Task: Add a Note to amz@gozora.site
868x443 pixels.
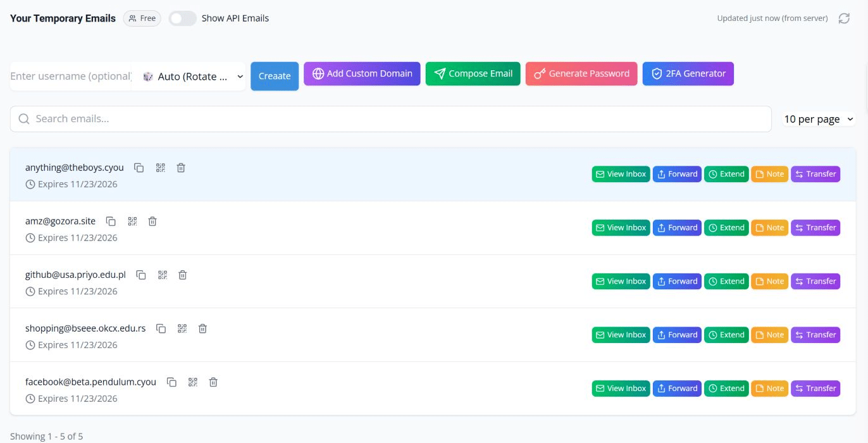Action: coord(769,228)
